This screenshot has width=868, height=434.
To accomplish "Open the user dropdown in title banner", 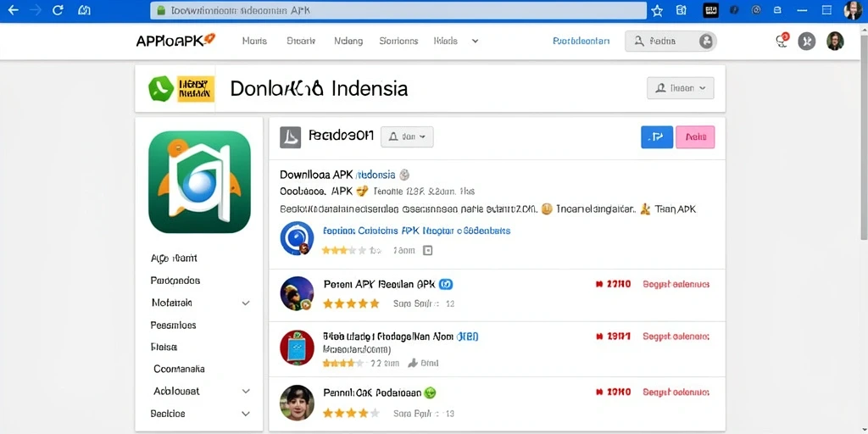I will click(681, 88).
